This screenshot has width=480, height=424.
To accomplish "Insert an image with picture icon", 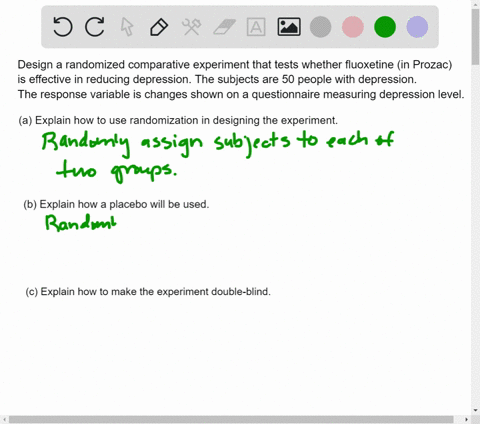I will (289, 27).
